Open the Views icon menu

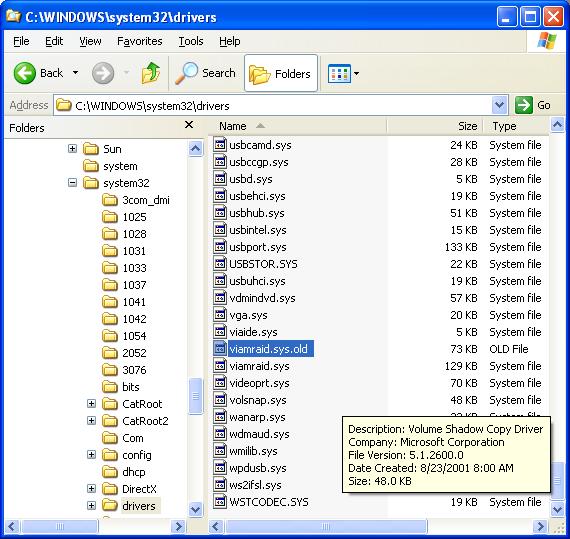339,73
